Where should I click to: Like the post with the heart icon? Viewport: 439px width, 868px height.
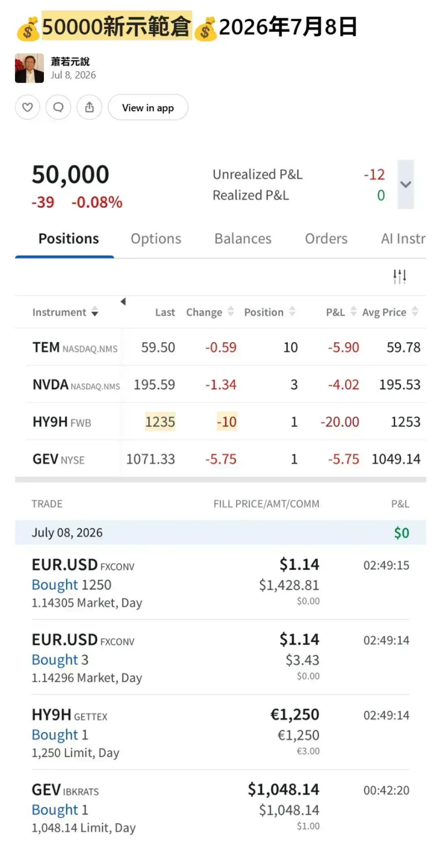coord(27,107)
